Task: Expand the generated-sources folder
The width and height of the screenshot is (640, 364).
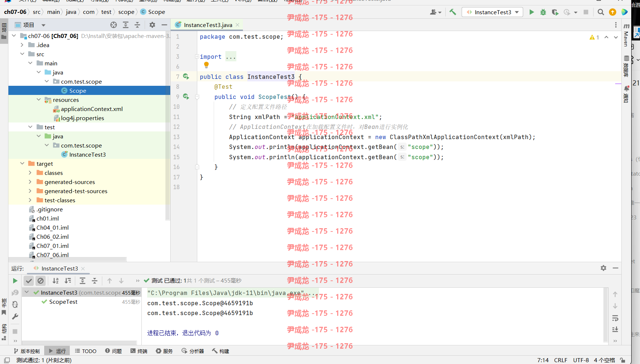Action: [x=30, y=182]
